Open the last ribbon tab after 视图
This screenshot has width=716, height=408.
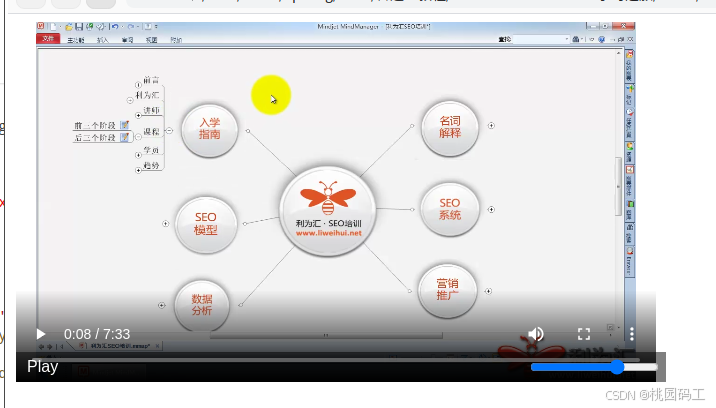(x=176, y=40)
